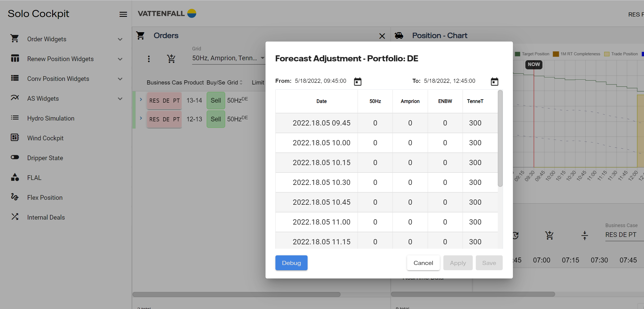Open the three-dot Orders options menu
Viewport: 644px width, 309px height.
[x=149, y=59]
